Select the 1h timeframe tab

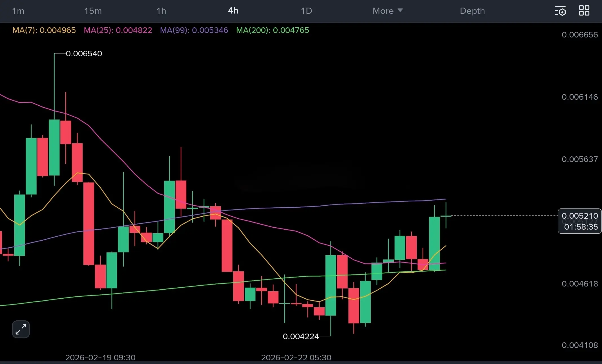161,11
